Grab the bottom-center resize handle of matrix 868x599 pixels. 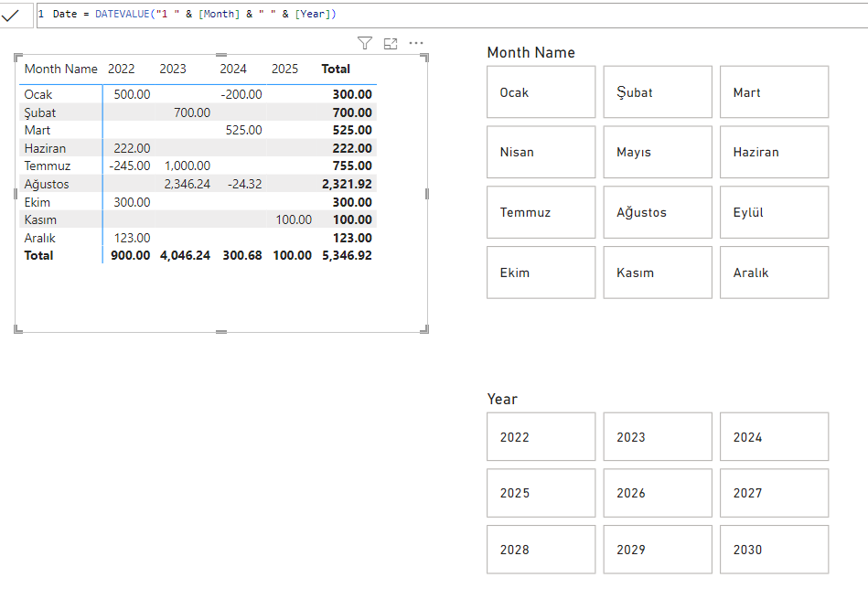220,332
